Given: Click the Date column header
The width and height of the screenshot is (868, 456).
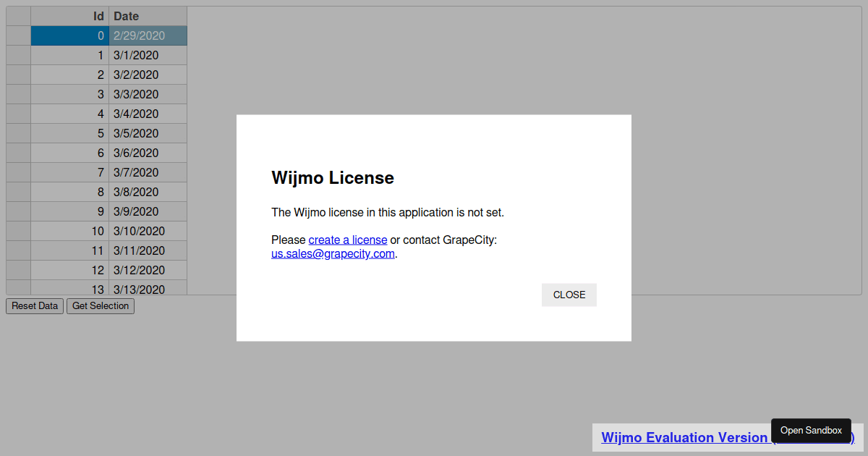Looking at the screenshot, I should click(x=148, y=16).
